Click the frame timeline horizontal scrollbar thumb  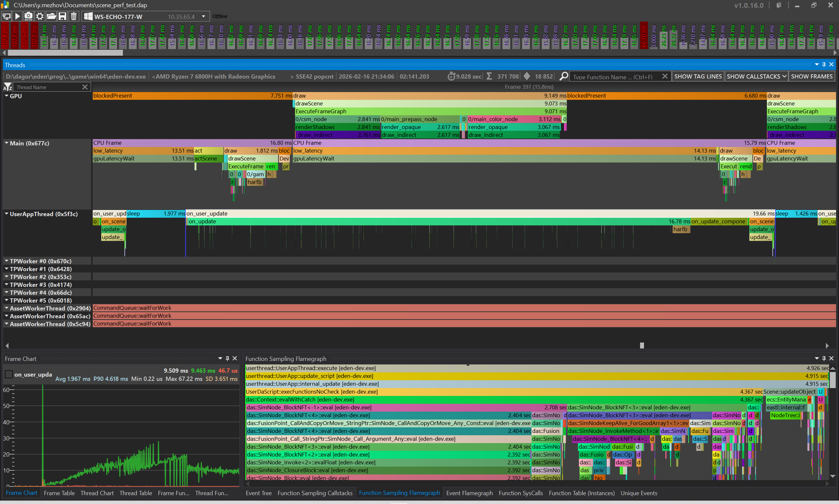pos(65,53)
